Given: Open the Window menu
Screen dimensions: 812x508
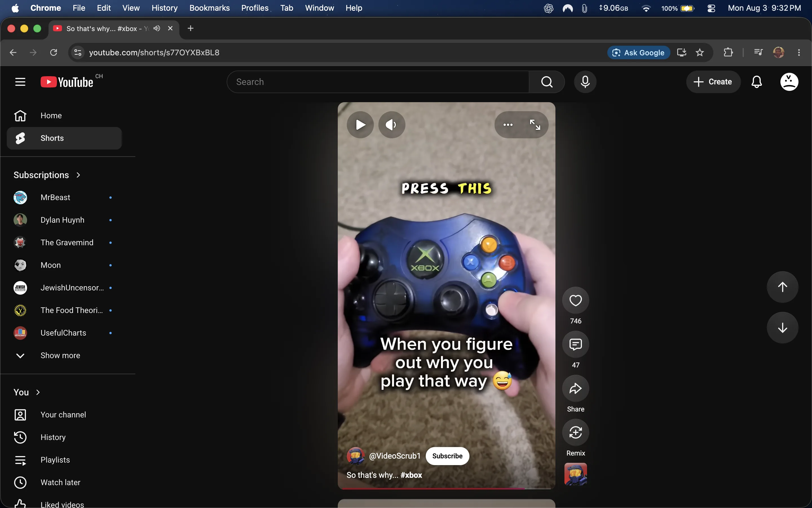Looking at the screenshot, I should click(319, 8).
